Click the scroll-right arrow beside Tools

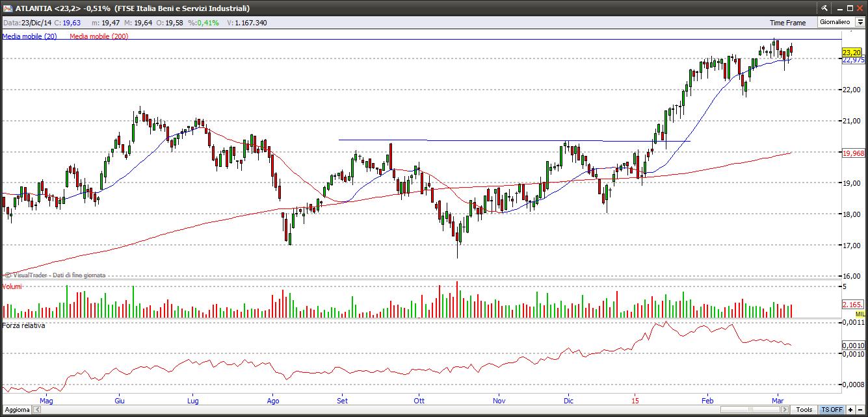[785, 410]
